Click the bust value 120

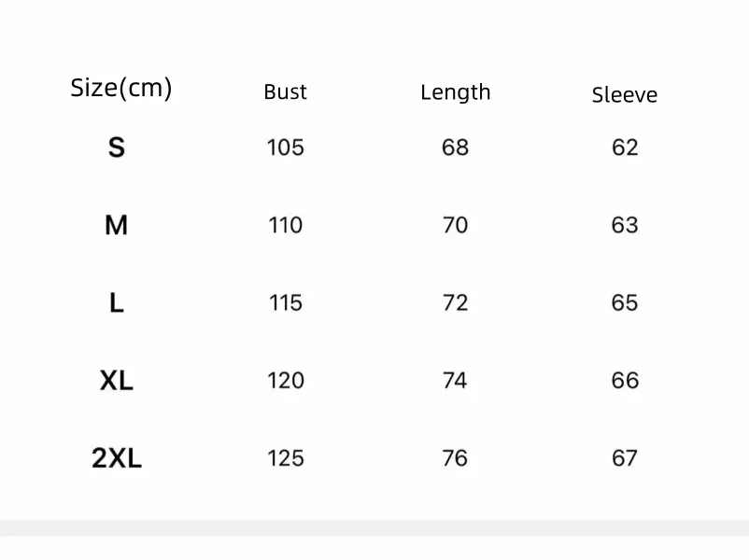(285, 381)
